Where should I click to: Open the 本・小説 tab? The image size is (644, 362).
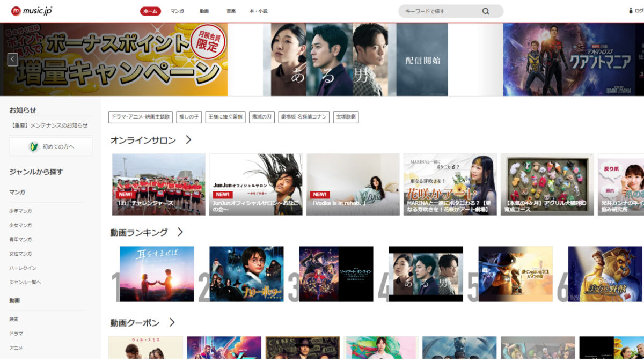[259, 11]
